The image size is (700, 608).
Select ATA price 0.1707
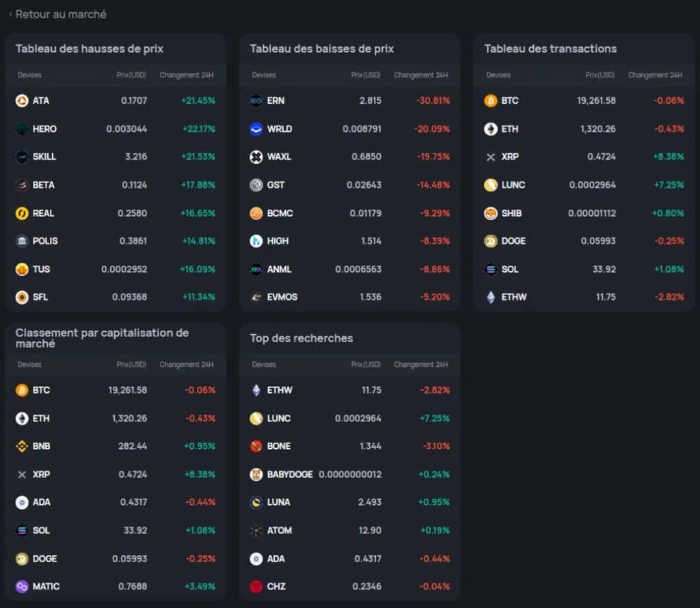pyautogui.click(x=134, y=101)
